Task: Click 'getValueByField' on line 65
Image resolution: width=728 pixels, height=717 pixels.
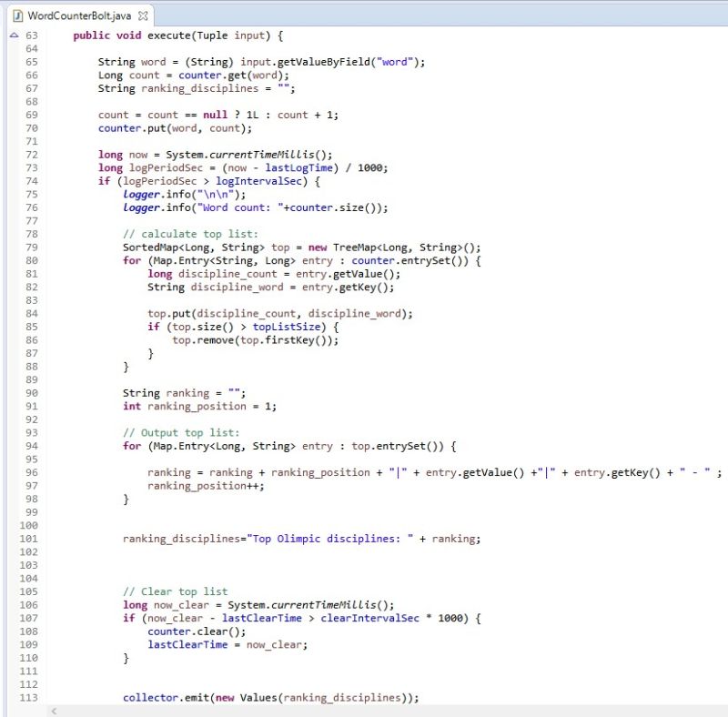Action: click(x=324, y=62)
